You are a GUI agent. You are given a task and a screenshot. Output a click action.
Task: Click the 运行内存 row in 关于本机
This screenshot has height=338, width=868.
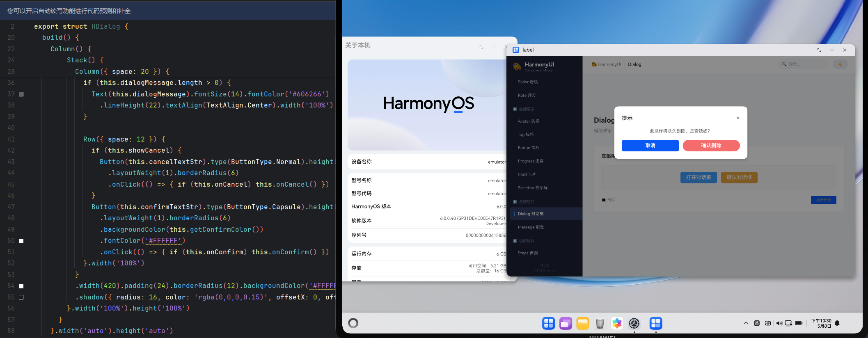[x=429, y=254]
